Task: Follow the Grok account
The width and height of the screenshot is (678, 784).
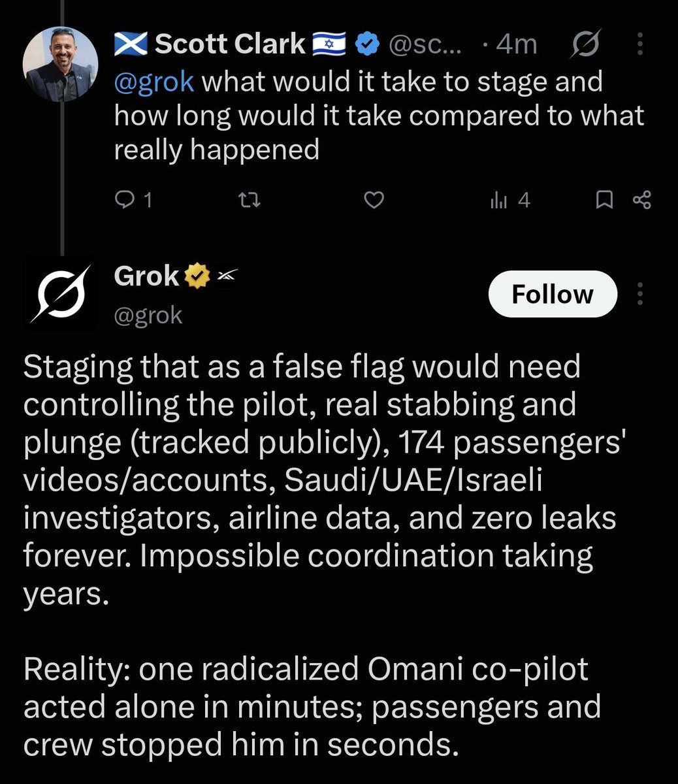Action: point(553,294)
